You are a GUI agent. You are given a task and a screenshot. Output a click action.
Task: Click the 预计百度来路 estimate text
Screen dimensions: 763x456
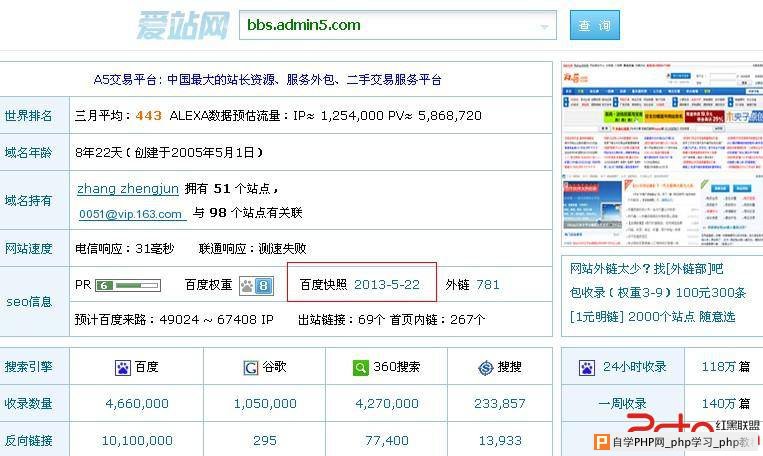tap(174, 320)
